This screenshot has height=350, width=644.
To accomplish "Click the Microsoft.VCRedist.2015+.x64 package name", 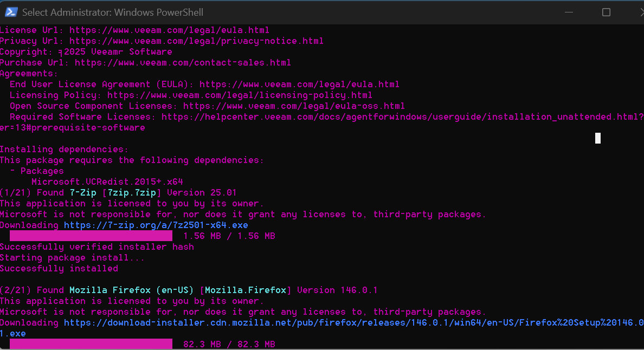I will 107,182.
